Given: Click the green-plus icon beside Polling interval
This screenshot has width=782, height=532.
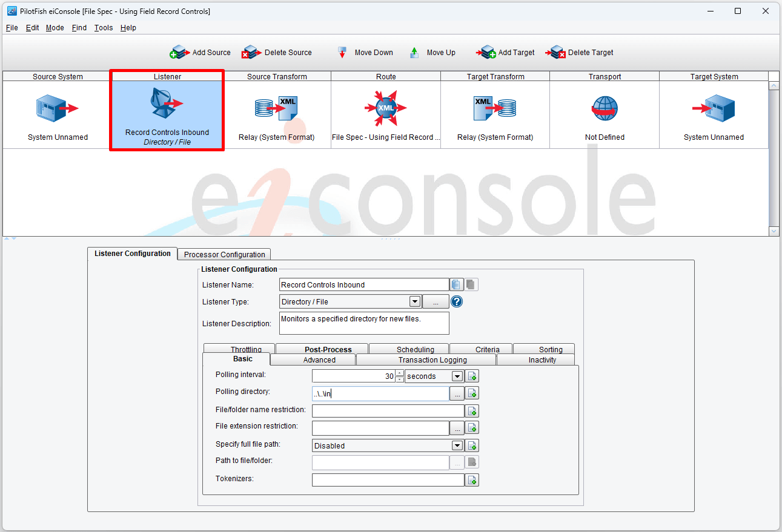Looking at the screenshot, I should coord(472,376).
